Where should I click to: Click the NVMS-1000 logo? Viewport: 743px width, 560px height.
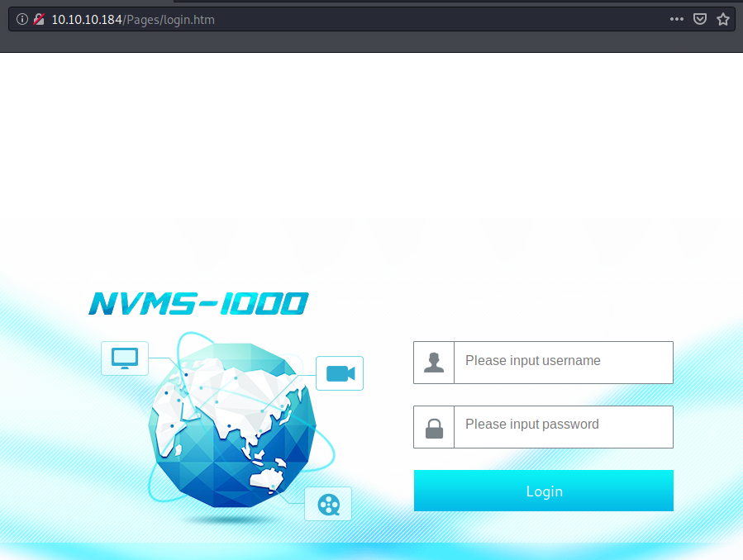tap(198, 304)
